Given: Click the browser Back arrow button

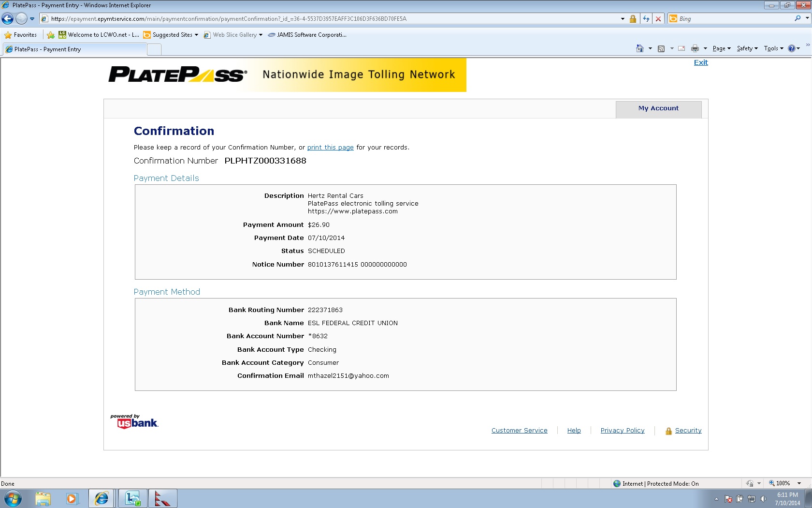Looking at the screenshot, I should pyautogui.click(x=8, y=19).
